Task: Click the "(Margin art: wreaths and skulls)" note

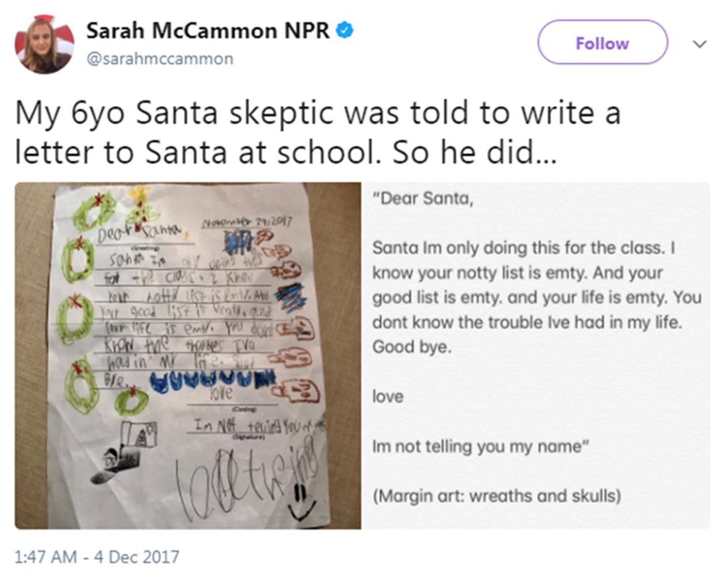Action: (x=497, y=496)
